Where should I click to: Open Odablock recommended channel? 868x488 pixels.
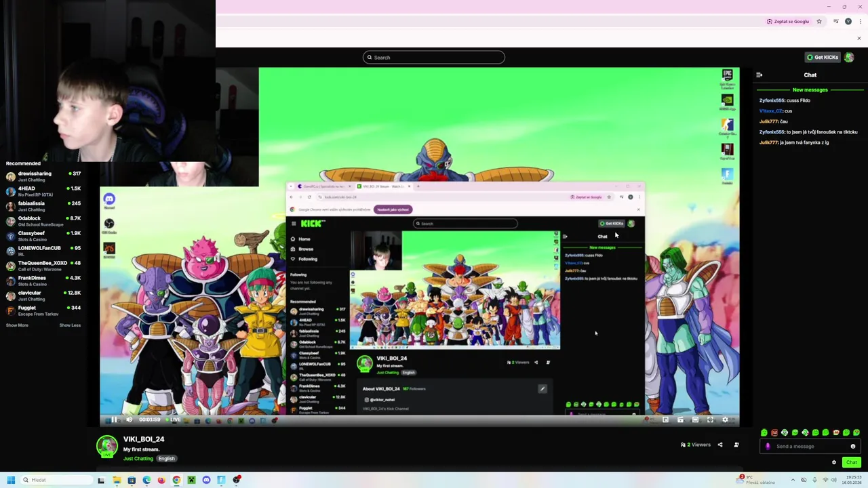(43, 221)
